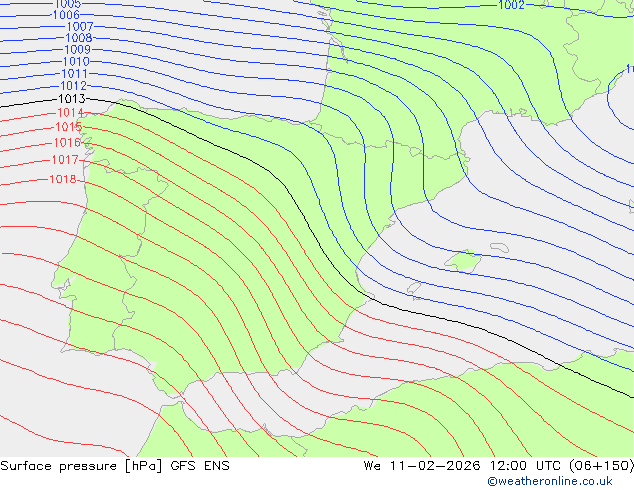Click the 1017 isobar label

65,160
